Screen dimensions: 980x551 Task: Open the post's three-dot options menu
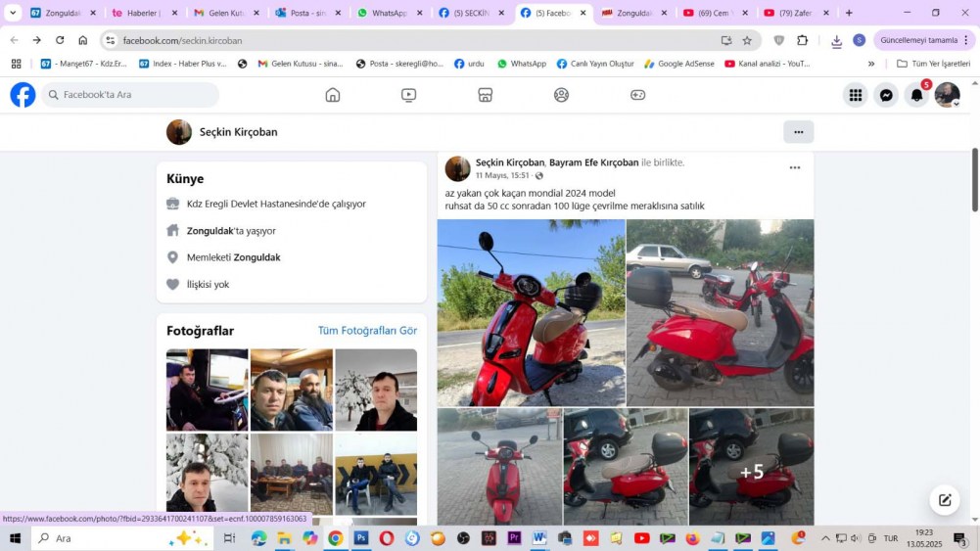(x=795, y=167)
